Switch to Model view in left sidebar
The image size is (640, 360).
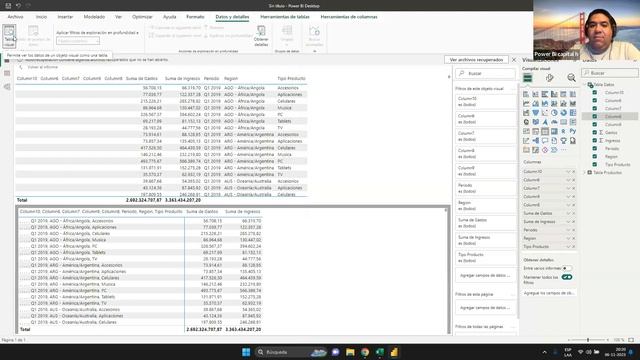7,87
